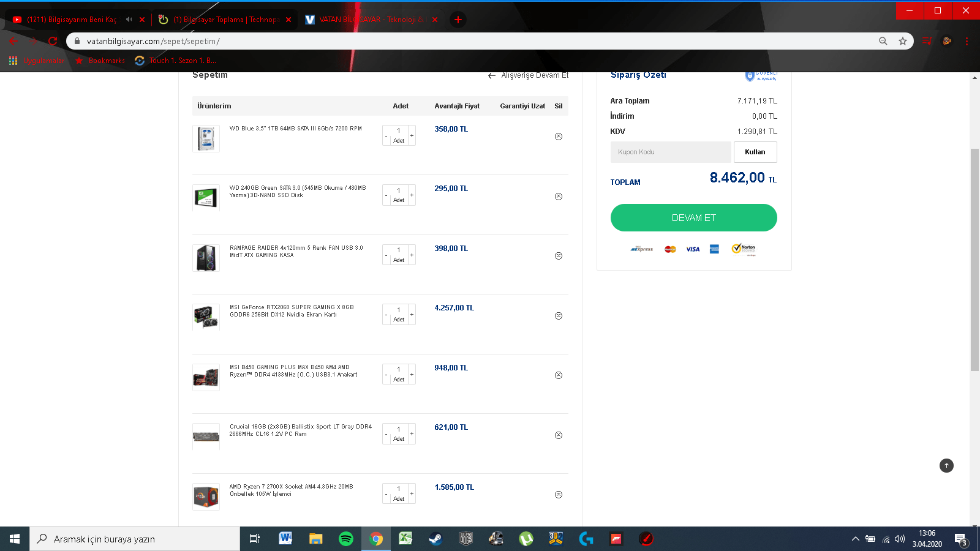Remove Crucial 16GB Ballistix RAM from cart

559,435
